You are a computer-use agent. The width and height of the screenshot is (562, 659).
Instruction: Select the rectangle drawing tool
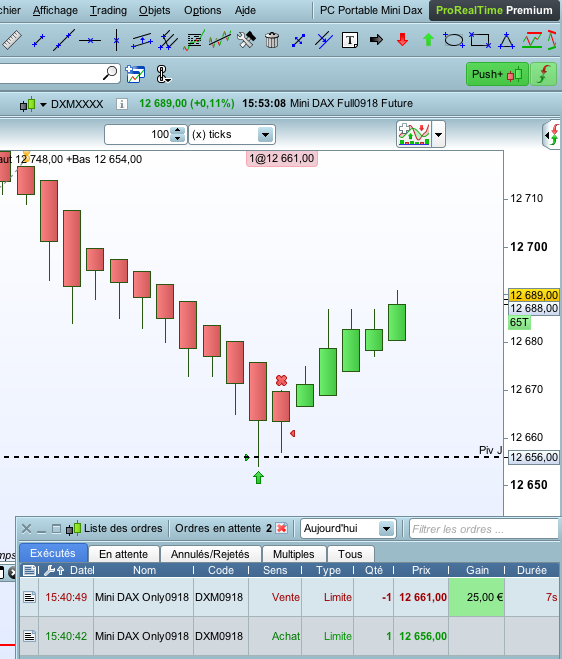480,40
